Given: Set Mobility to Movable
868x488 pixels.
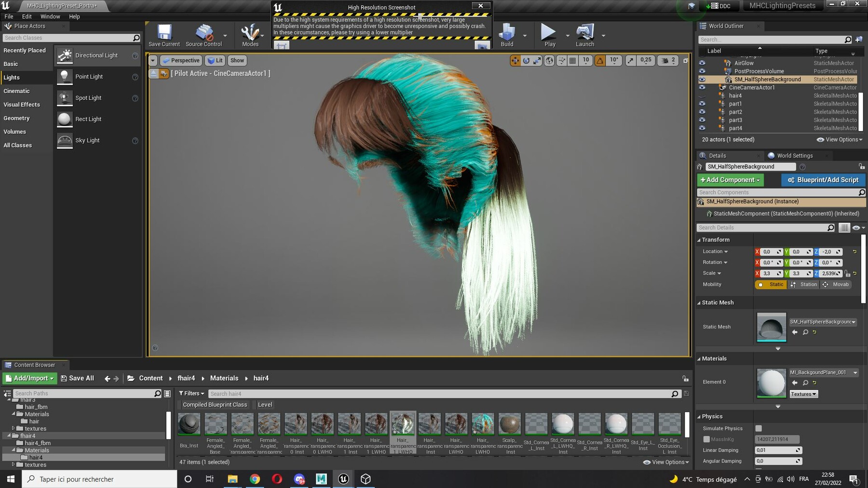Looking at the screenshot, I should tap(835, 285).
